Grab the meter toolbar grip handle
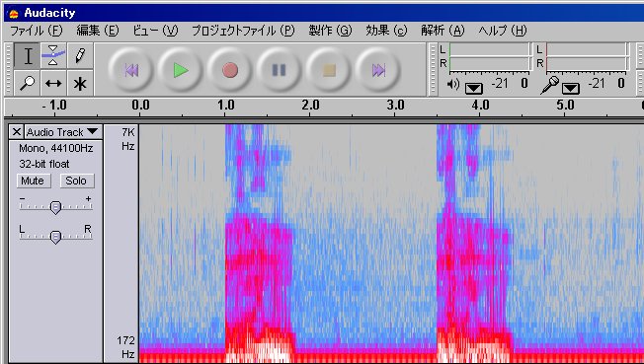This screenshot has width=644, height=364. pos(433,69)
